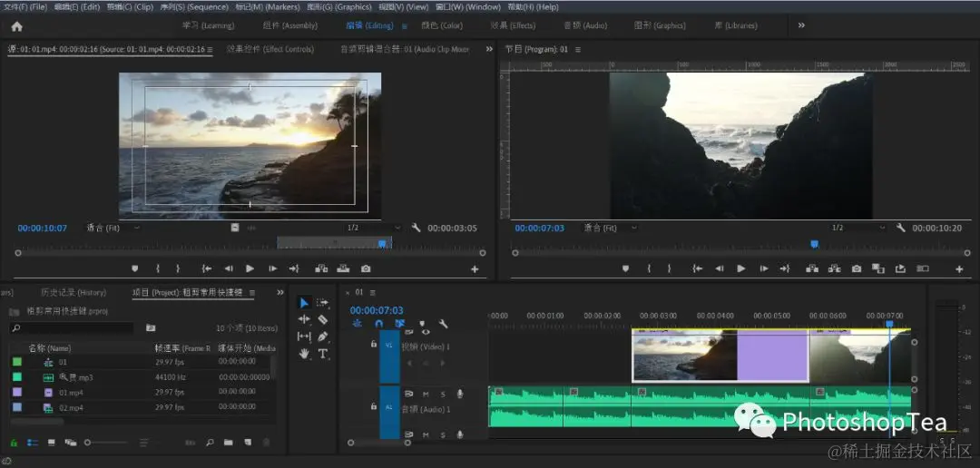Click Extract button in Program monitor
The width and height of the screenshot is (980, 468).
tap(834, 268)
